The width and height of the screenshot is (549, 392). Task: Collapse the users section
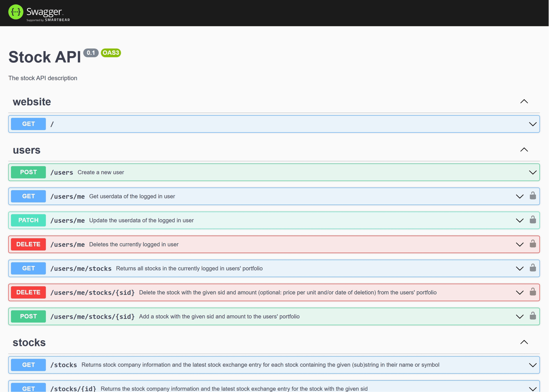524,150
